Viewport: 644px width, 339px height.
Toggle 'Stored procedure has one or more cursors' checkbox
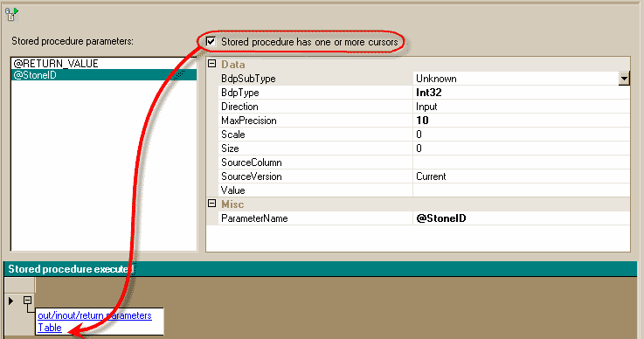[211, 42]
